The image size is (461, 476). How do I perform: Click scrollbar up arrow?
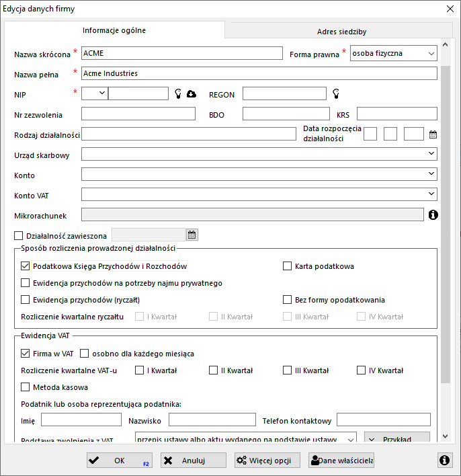click(x=446, y=44)
